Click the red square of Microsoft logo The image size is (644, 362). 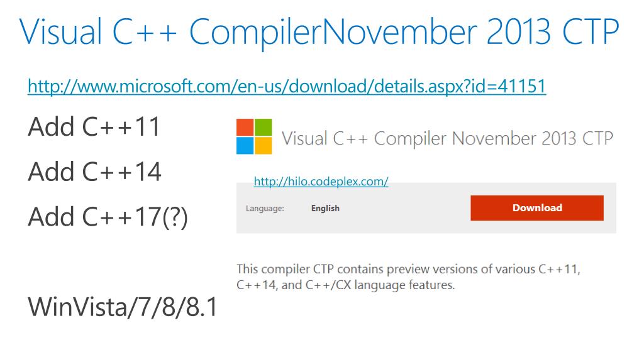[x=245, y=127]
